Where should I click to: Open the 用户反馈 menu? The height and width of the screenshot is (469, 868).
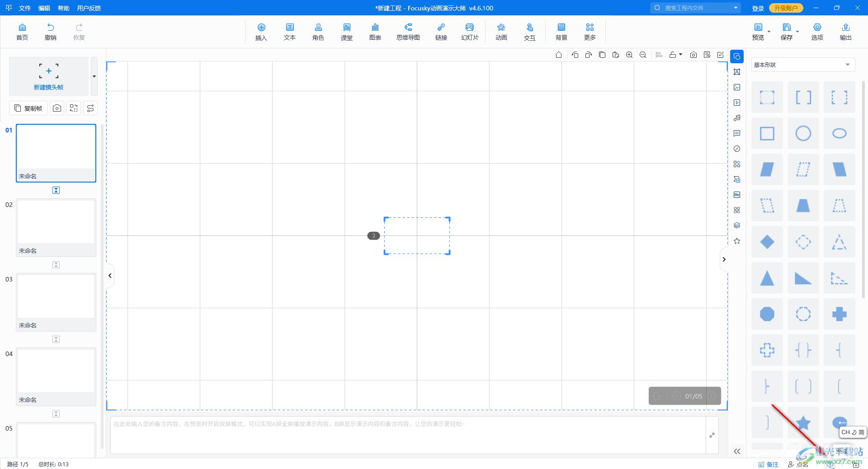point(89,8)
